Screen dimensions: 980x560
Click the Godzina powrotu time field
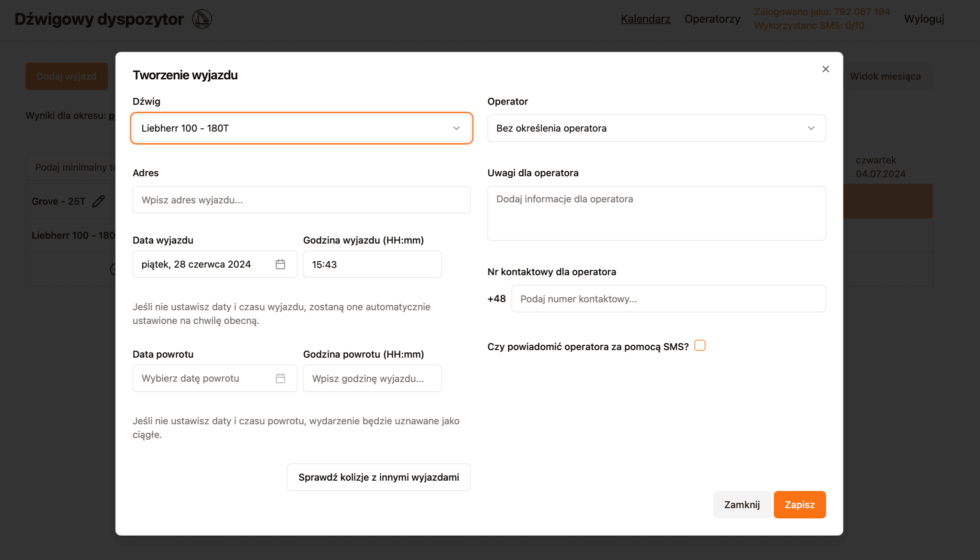[372, 378]
